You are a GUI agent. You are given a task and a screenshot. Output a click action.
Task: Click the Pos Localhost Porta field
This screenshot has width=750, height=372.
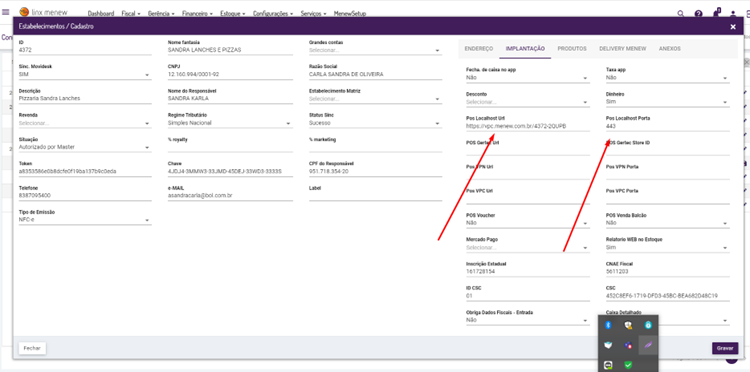pos(668,127)
